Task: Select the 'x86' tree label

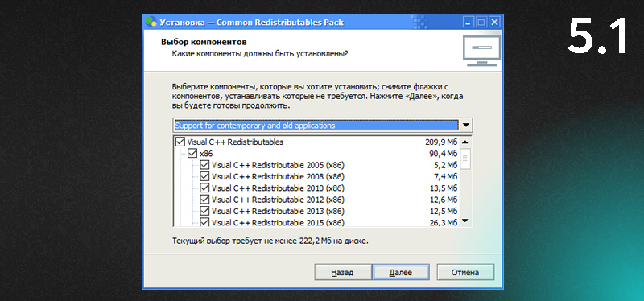Action: [x=206, y=154]
